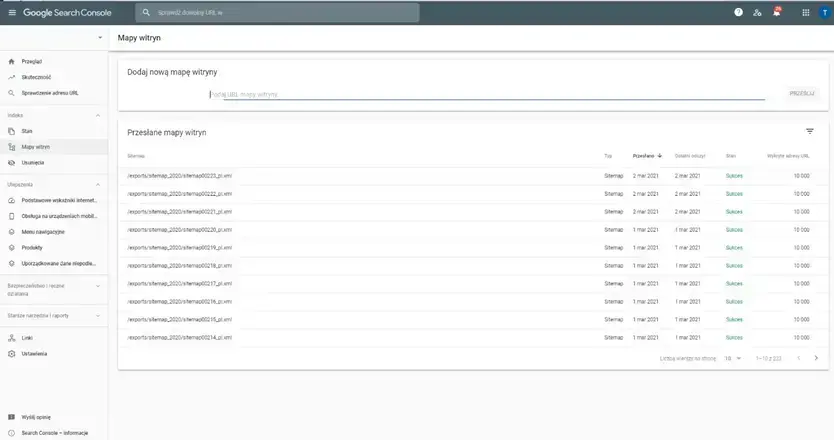Viewport: 834px width, 440px height.
Task: Open the table filter icon
Action: click(x=810, y=131)
